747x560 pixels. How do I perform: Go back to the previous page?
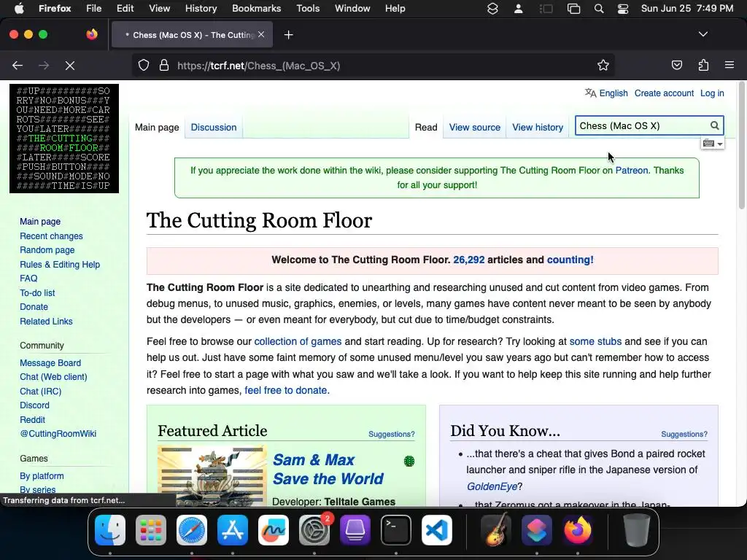[x=18, y=66]
